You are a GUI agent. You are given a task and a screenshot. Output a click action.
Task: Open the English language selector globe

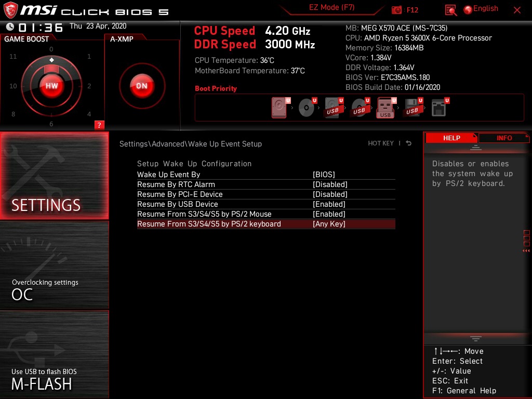pyautogui.click(x=468, y=10)
